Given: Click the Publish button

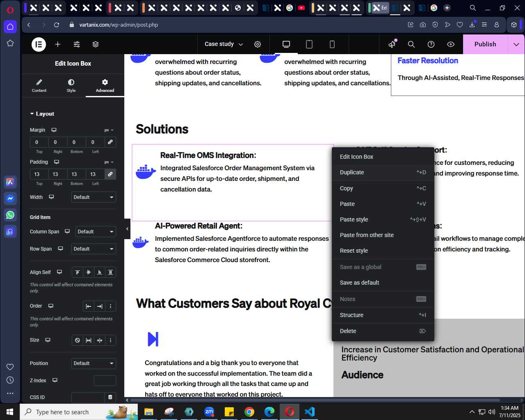Looking at the screenshot, I should click(x=485, y=44).
